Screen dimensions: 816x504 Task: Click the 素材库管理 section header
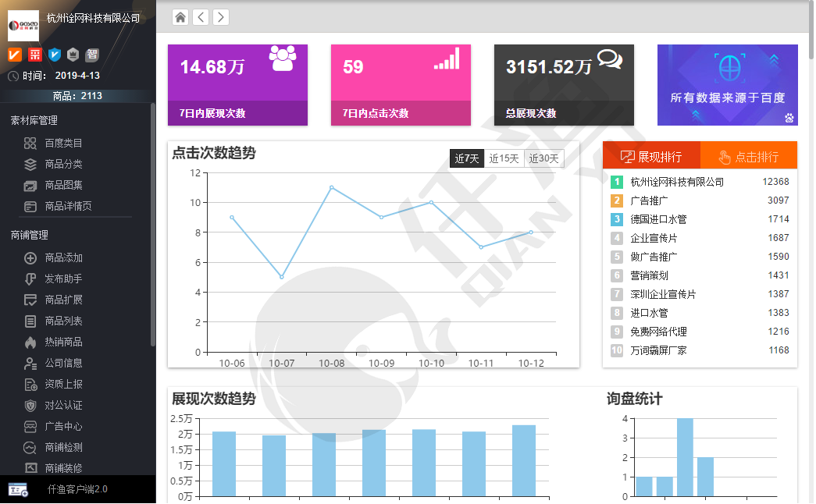point(34,121)
